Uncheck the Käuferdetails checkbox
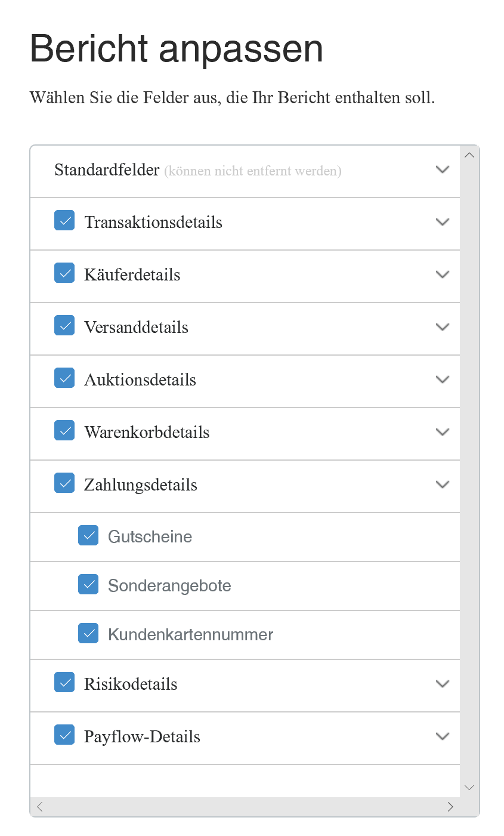Viewport: 504px width, 836px height. click(64, 273)
